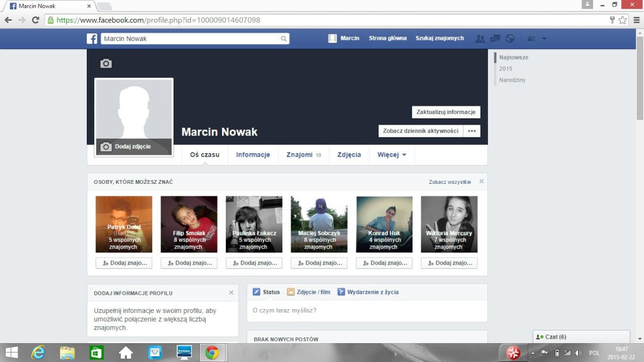Screen dimensions: 644x362
Task: Bookmark page with star icon
Action: pyautogui.click(x=623, y=20)
